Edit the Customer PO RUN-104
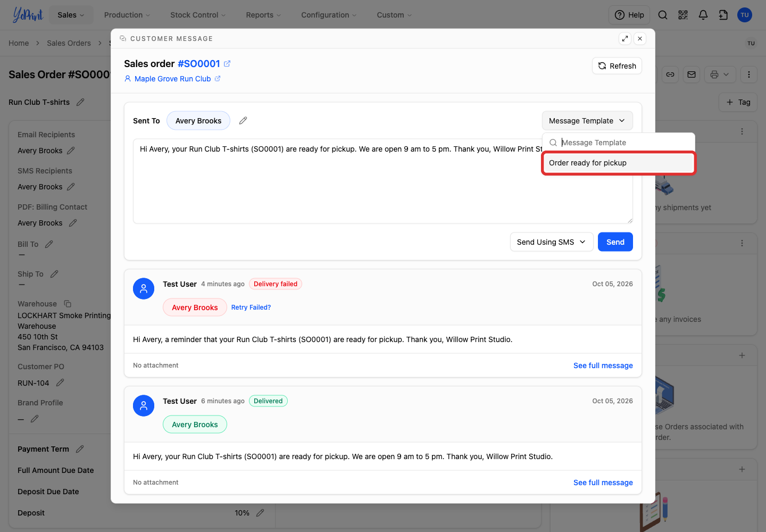766x532 pixels. pos(60,383)
